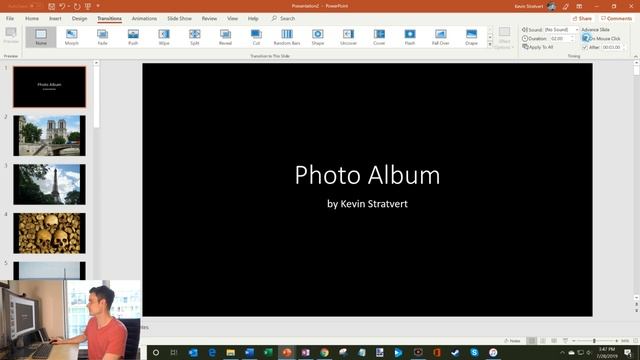The image size is (640, 360).
Task: Switch to the Home tab
Action: pos(32,19)
